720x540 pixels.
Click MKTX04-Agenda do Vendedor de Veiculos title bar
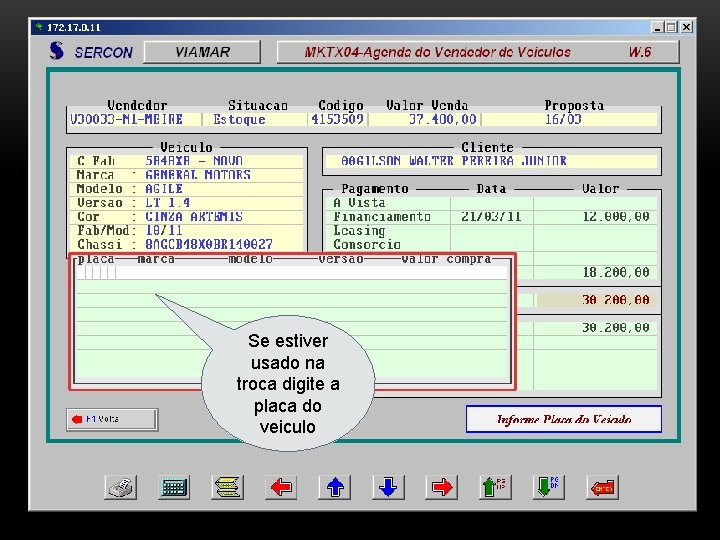click(x=478, y=52)
